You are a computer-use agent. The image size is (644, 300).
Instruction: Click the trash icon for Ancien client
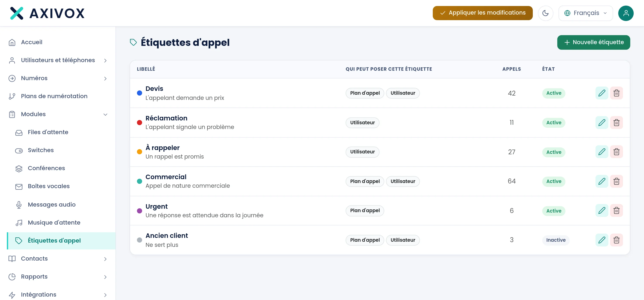[x=616, y=240]
